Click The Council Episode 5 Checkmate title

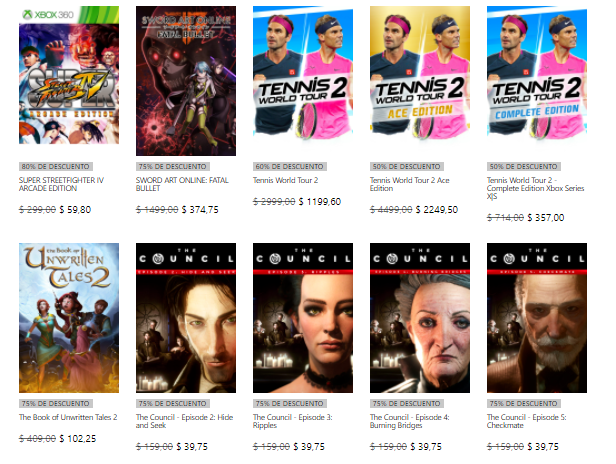(x=526, y=421)
